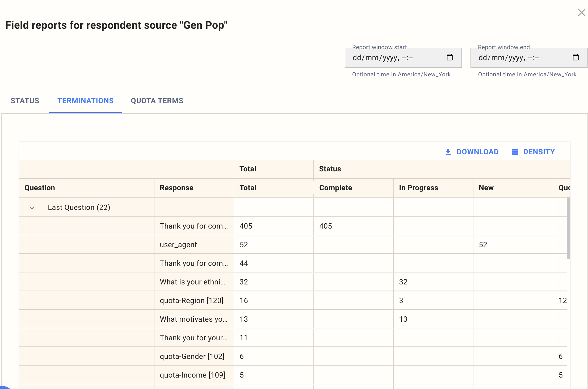Open the calendar picker for Report window end

tap(576, 57)
